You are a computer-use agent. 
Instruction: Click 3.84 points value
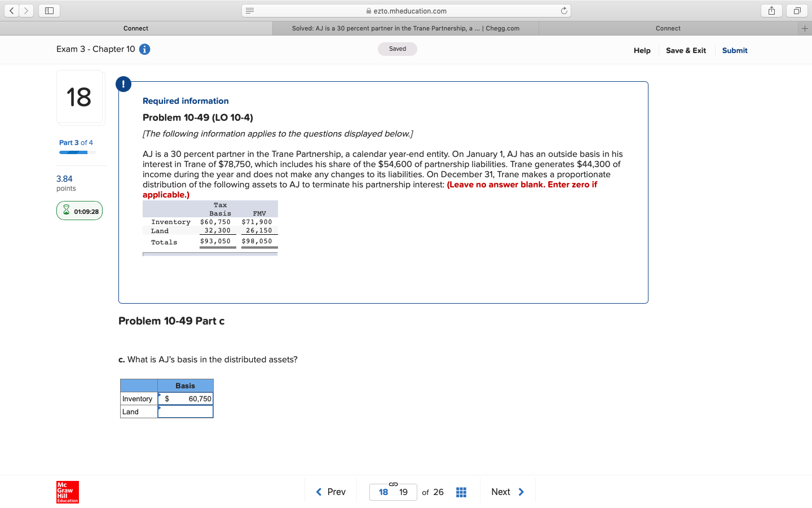point(64,179)
